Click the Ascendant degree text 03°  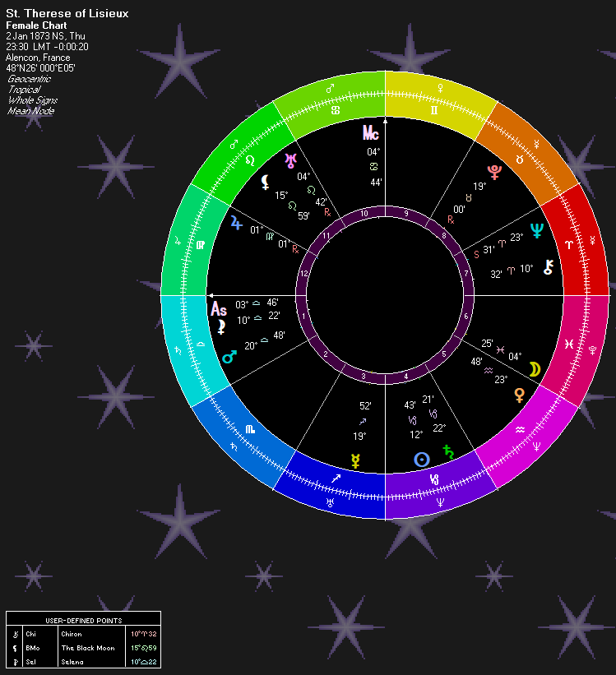pyautogui.click(x=242, y=305)
